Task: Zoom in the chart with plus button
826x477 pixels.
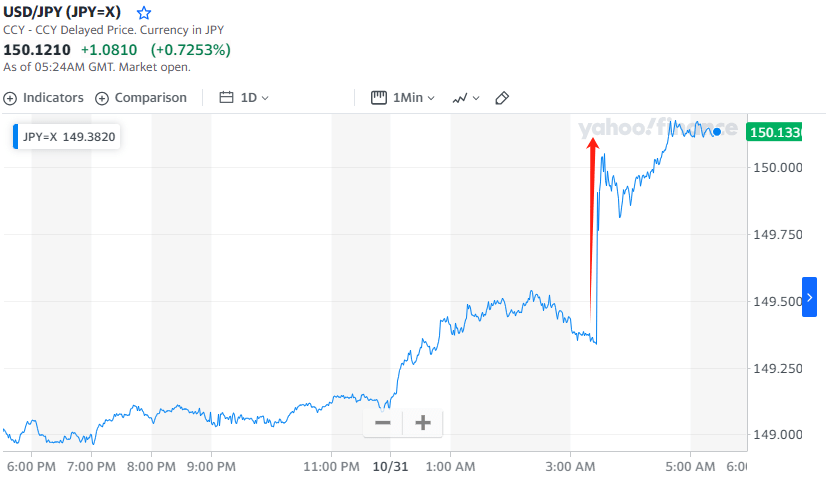Action: click(423, 423)
